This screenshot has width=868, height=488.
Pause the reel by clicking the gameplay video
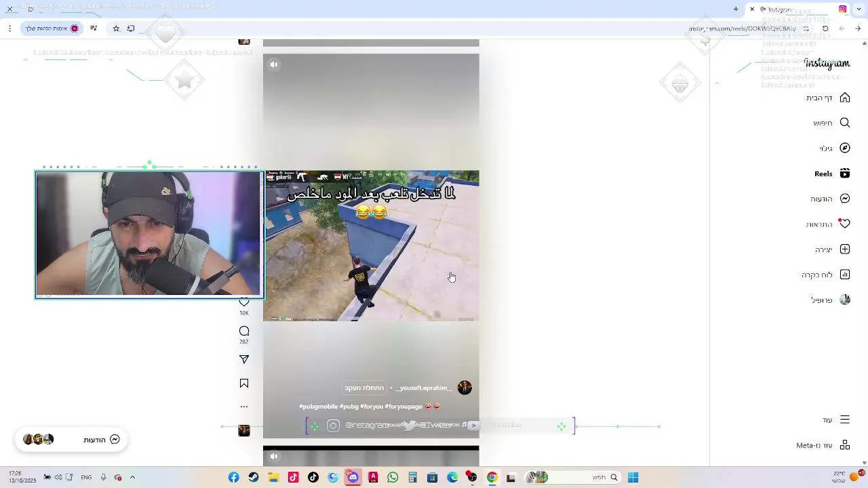pos(371,245)
